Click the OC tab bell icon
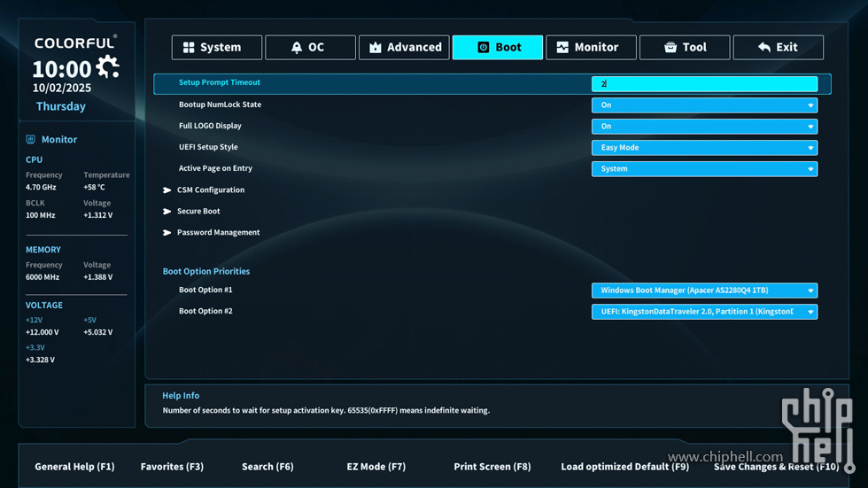 297,48
